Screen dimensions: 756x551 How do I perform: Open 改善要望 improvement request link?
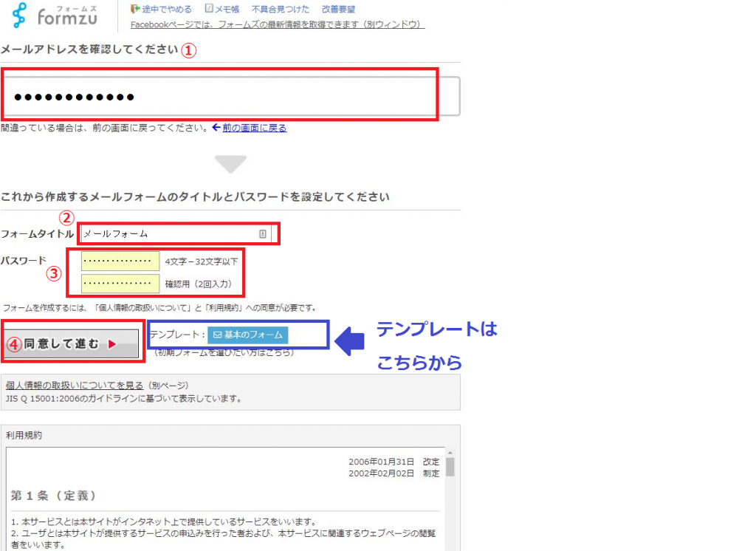(x=338, y=10)
